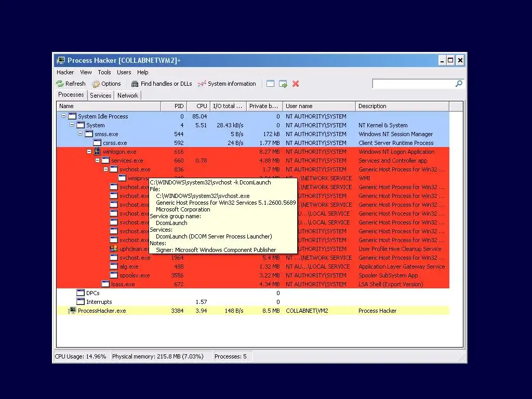Screen dimensions: 532x399
Task: Sort by the CPU column header
Action: coord(198,106)
